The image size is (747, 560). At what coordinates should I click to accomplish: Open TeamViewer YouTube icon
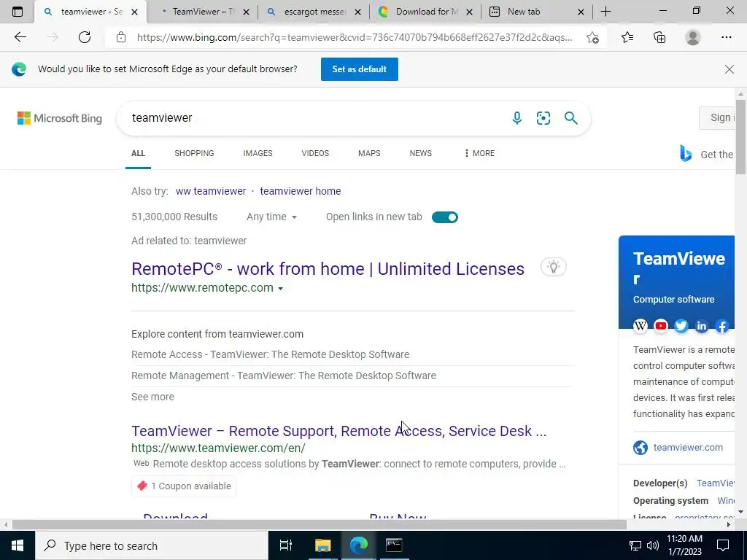click(661, 326)
